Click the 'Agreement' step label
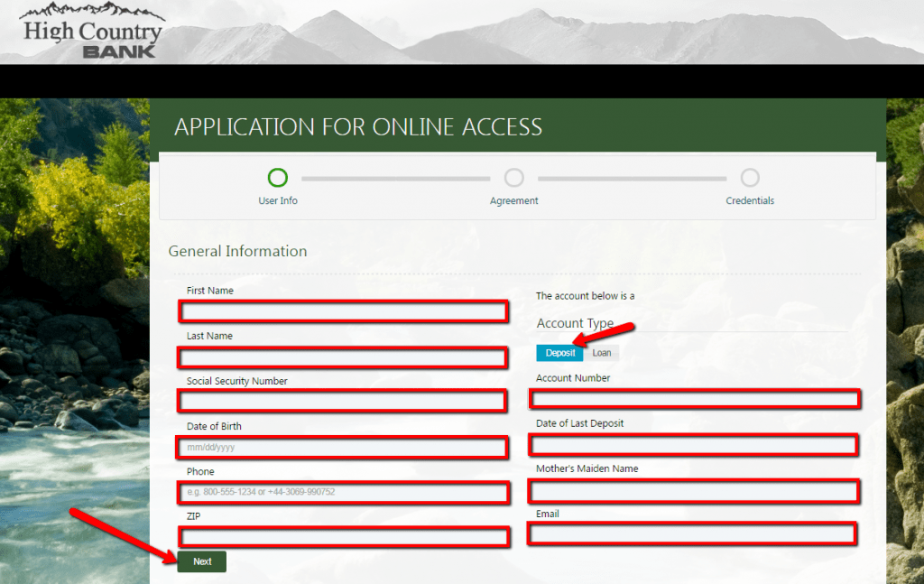This screenshot has width=924, height=584. (x=513, y=201)
